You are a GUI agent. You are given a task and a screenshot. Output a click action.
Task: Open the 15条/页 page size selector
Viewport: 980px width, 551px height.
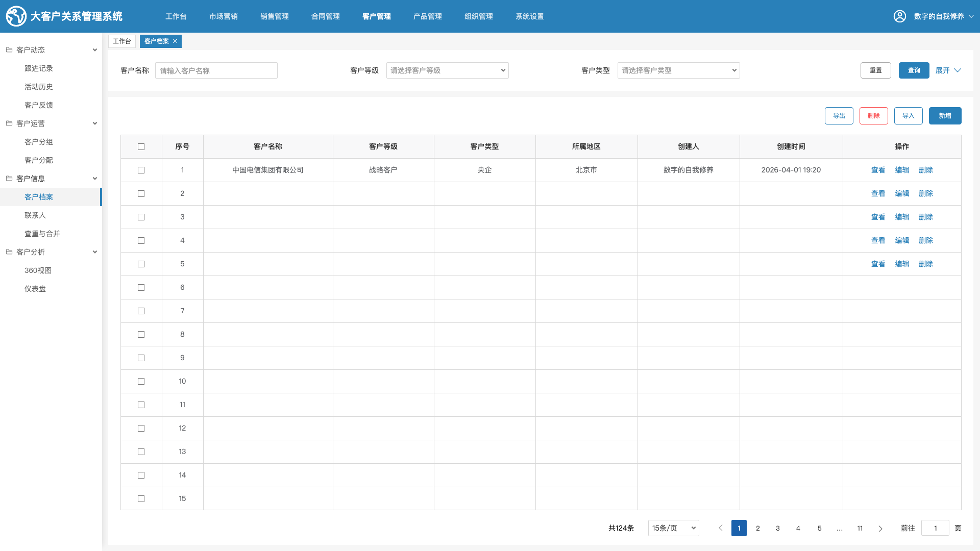pyautogui.click(x=673, y=528)
